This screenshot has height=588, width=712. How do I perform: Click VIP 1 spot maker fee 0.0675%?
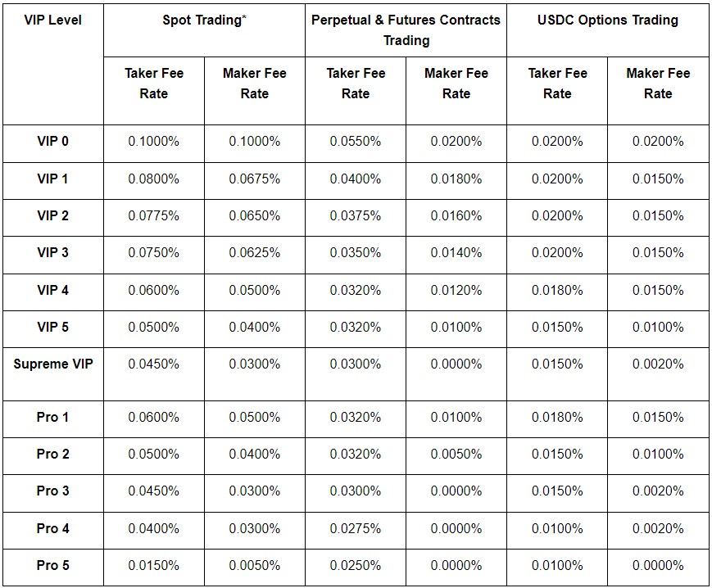tap(254, 179)
